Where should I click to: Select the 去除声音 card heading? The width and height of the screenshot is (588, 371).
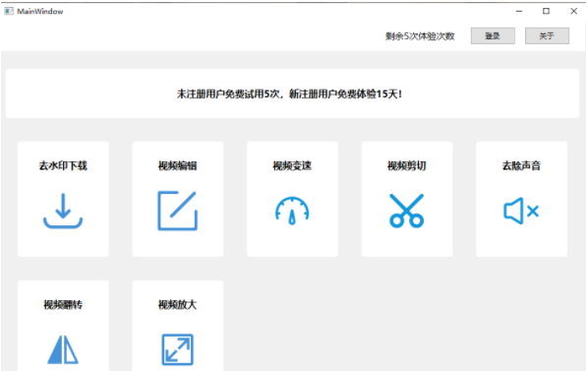[x=521, y=165]
